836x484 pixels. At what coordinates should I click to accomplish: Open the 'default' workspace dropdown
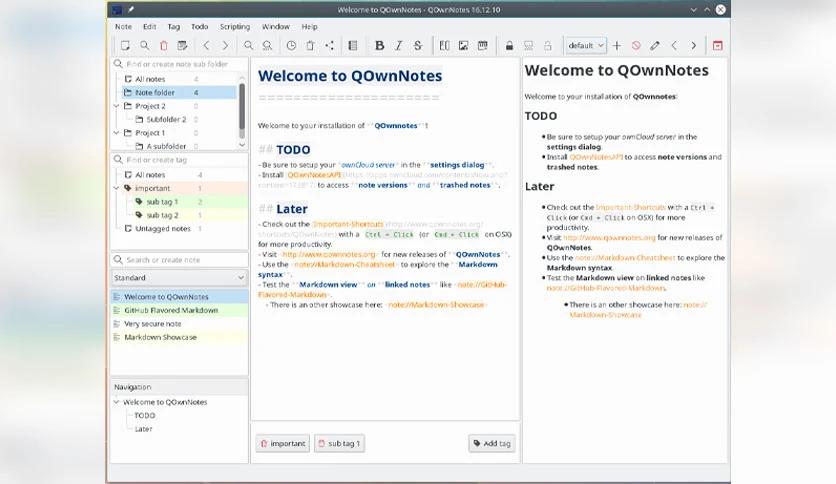pos(584,46)
